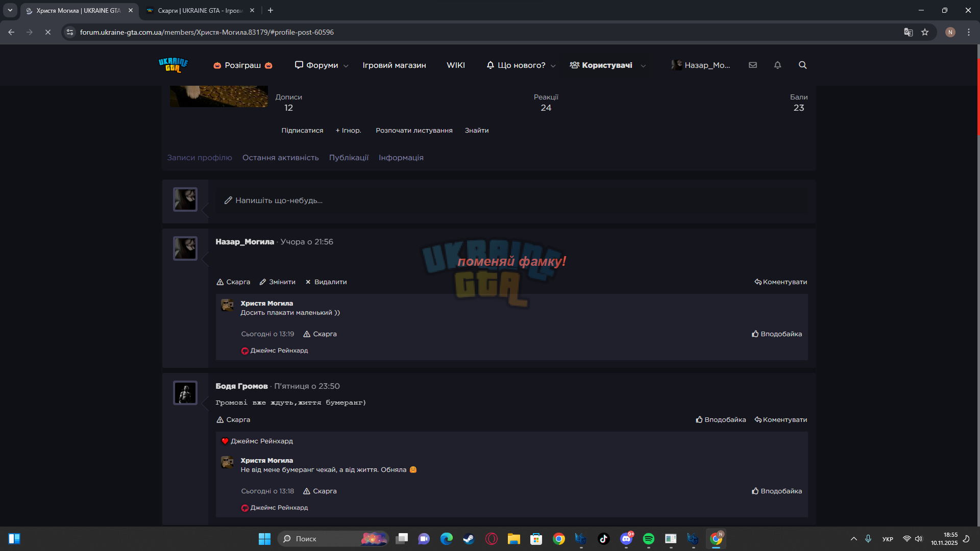Click Коментувати on Назар_Могила's post

click(x=780, y=282)
